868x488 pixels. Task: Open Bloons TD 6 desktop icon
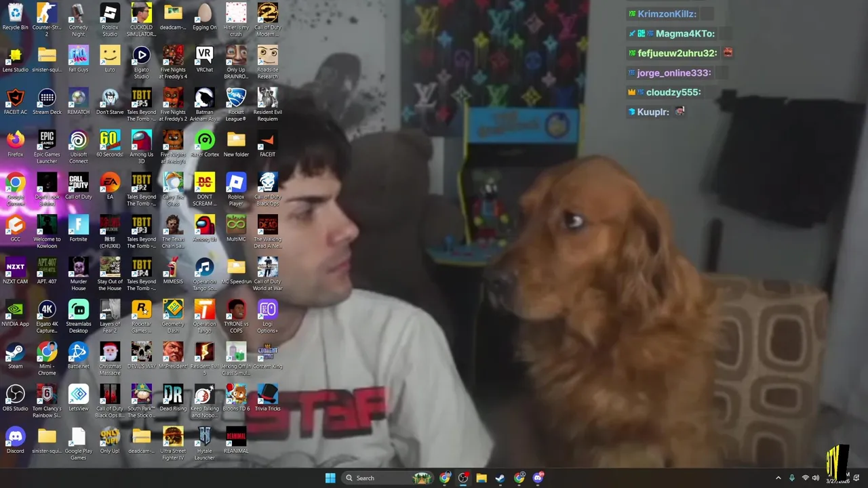[x=236, y=398]
